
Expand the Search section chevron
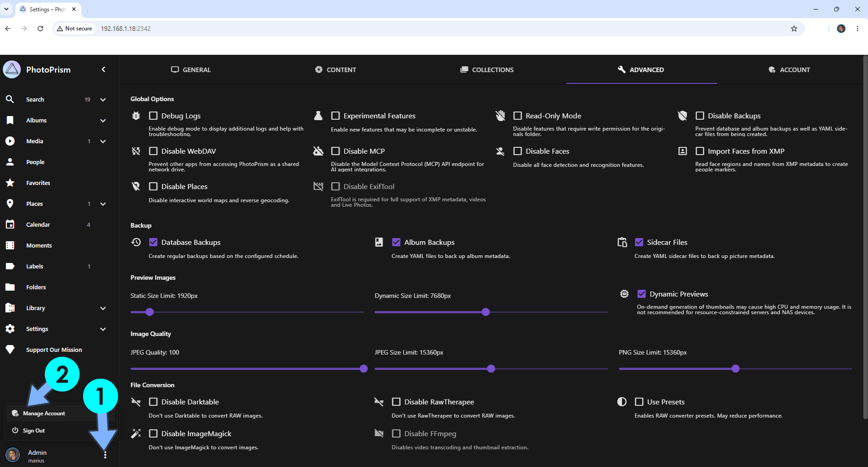point(103,100)
